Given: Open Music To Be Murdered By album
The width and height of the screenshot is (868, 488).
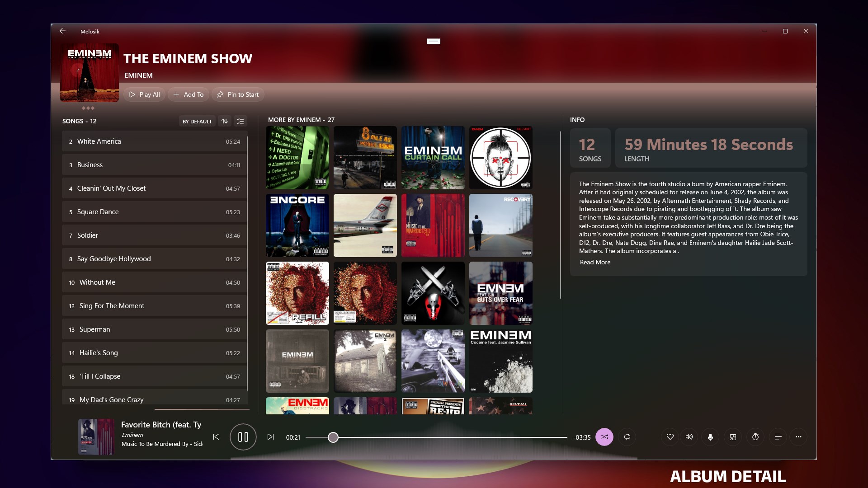Looking at the screenshot, I should tap(433, 225).
